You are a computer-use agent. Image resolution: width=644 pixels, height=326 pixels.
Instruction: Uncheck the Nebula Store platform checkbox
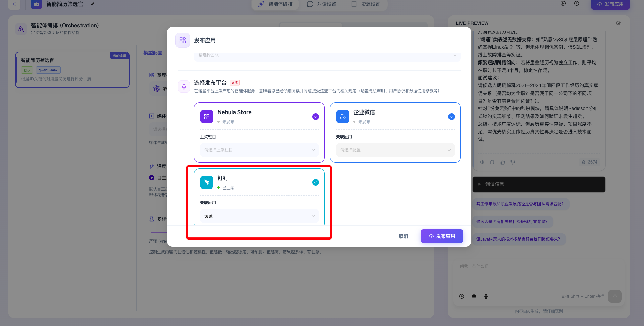316,117
